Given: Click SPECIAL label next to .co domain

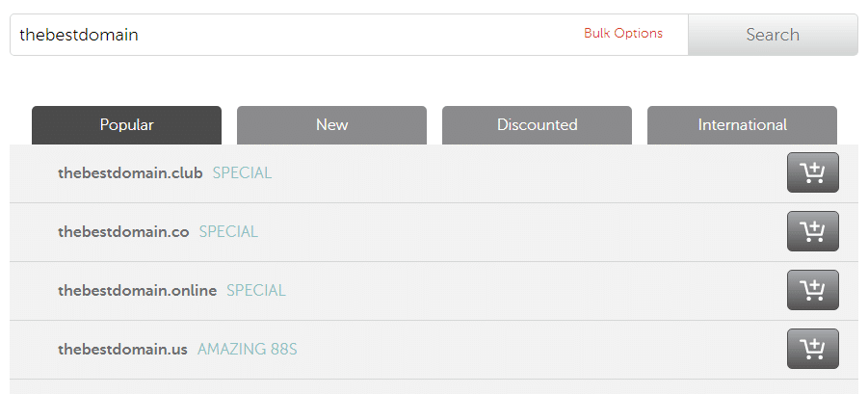Looking at the screenshot, I should point(228,232).
